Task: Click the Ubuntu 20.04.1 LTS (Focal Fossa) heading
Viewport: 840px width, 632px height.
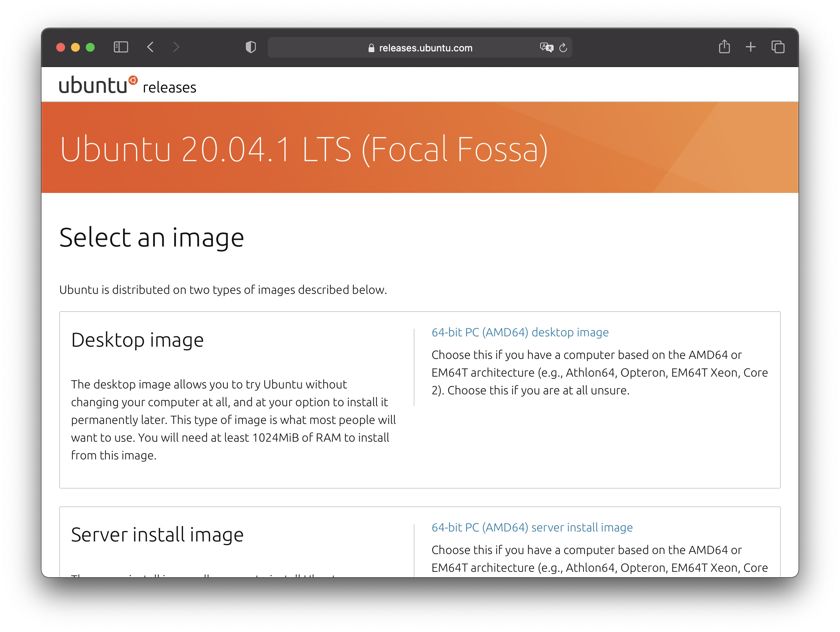Action: pyautogui.click(x=304, y=149)
